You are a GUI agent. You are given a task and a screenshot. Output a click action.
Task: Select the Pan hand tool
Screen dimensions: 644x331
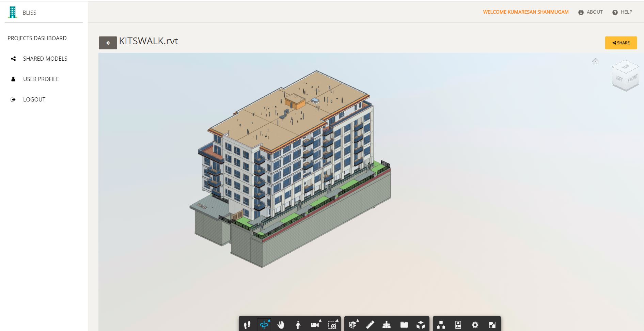(281, 325)
